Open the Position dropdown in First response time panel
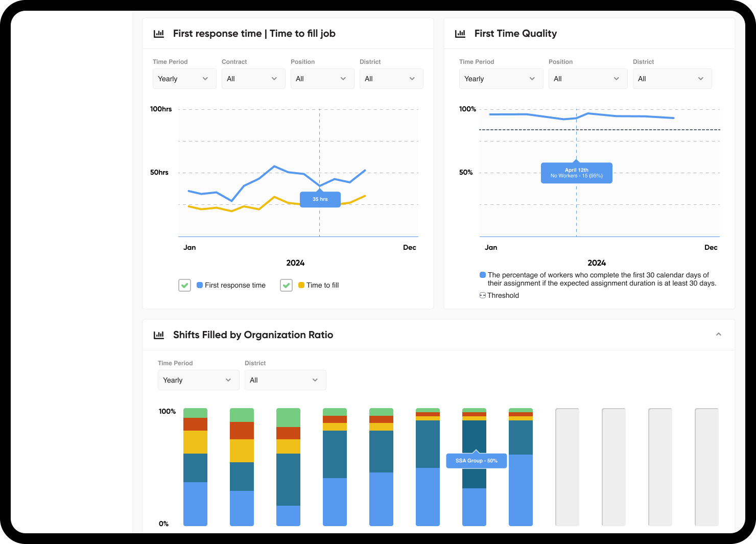This screenshot has height=544, width=756. 322,79
